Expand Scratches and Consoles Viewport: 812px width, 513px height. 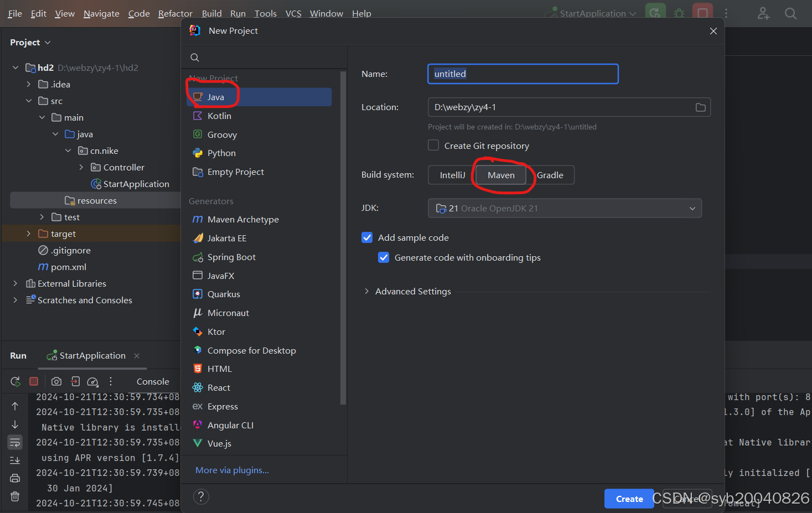point(15,300)
